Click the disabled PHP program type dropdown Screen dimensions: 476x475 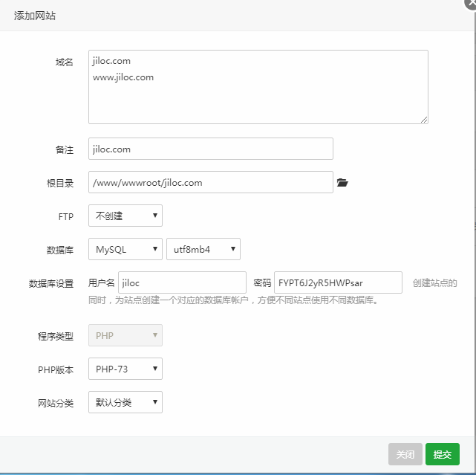pos(125,335)
